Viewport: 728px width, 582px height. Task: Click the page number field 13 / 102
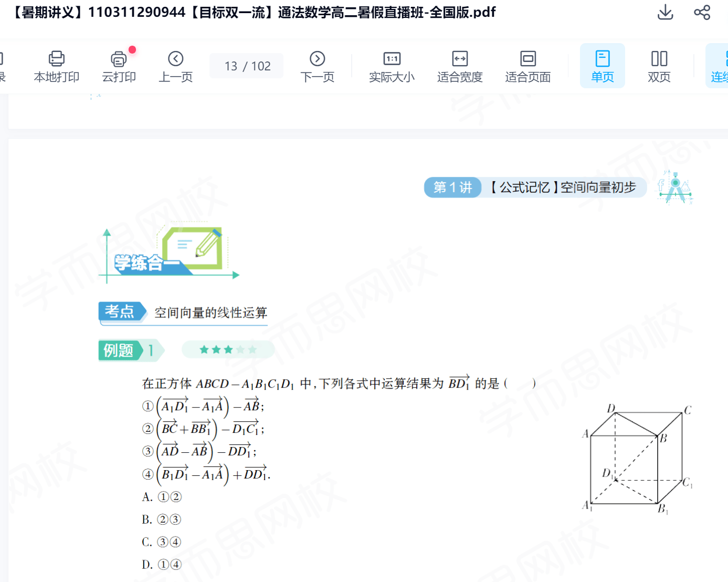(x=247, y=66)
